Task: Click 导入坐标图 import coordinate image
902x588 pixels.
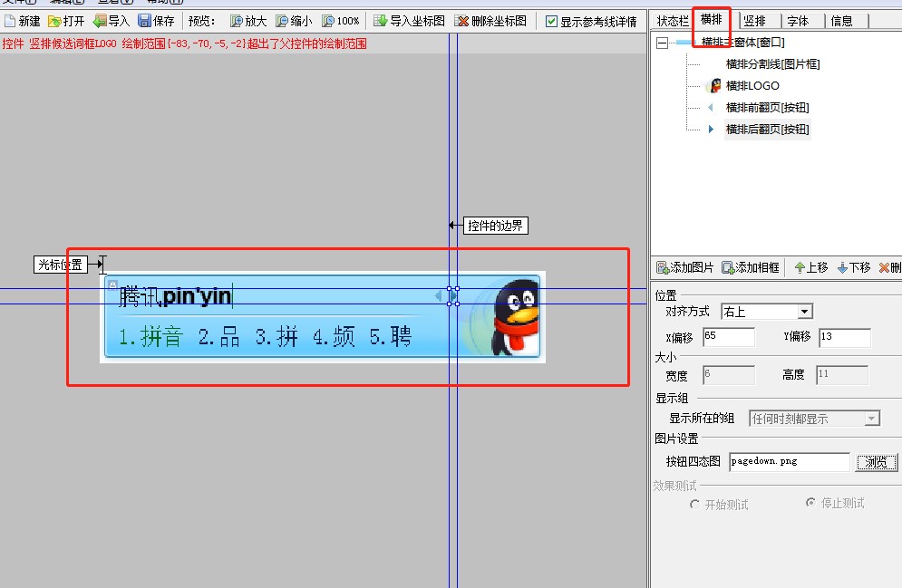Action: (x=409, y=21)
